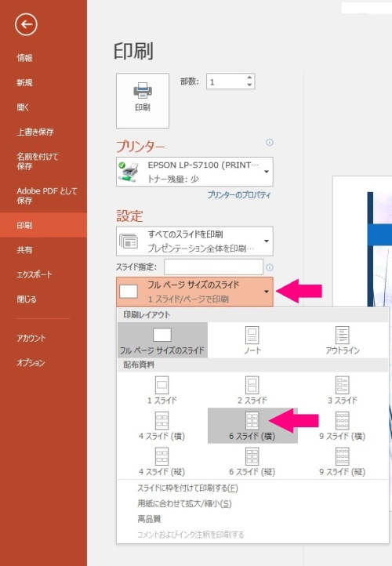
Task: Open エクスポート in the sidebar
Action: click(x=34, y=274)
